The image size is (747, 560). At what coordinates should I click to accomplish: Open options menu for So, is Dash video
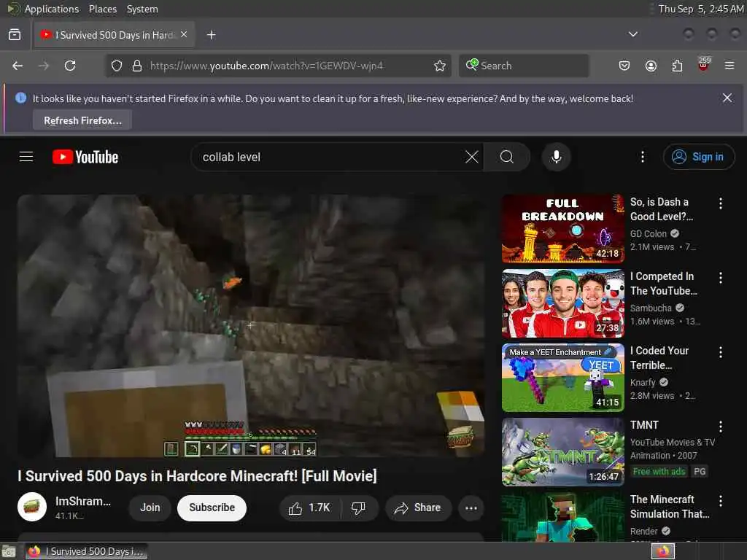coord(720,203)
